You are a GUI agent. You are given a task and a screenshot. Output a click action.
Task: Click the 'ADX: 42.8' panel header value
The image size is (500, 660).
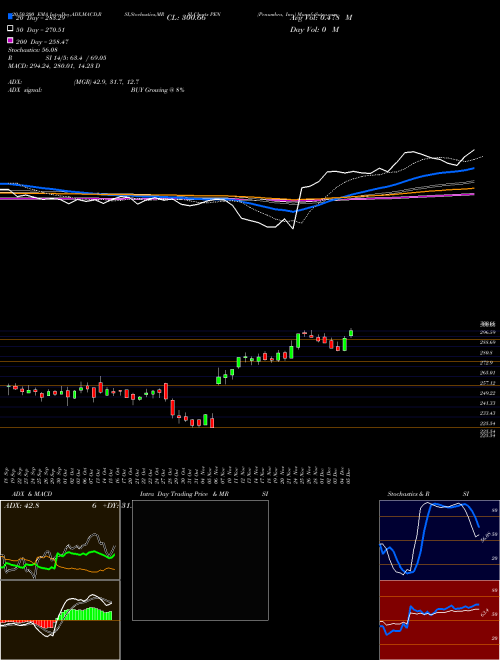pos(21,506)
